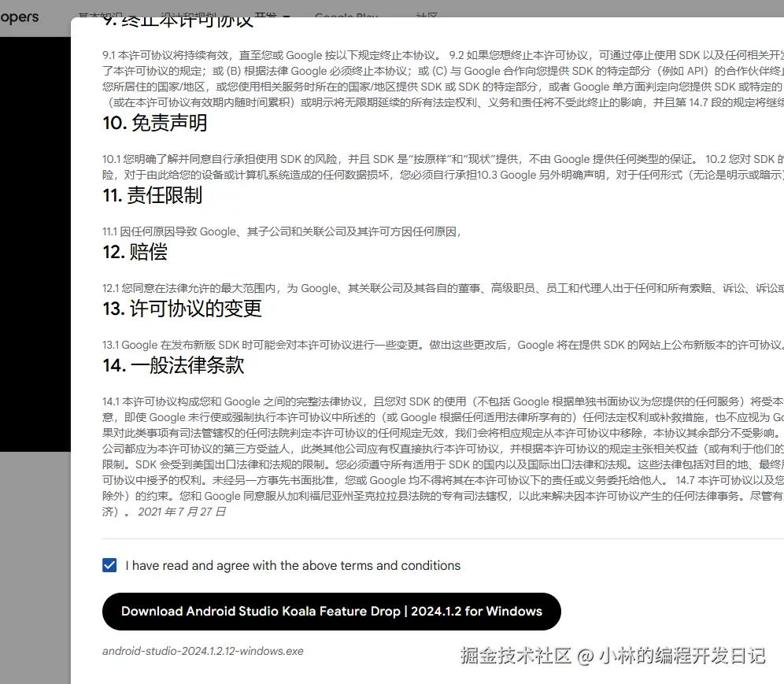Open the Developers logo in the page header

tap(19, 17)
